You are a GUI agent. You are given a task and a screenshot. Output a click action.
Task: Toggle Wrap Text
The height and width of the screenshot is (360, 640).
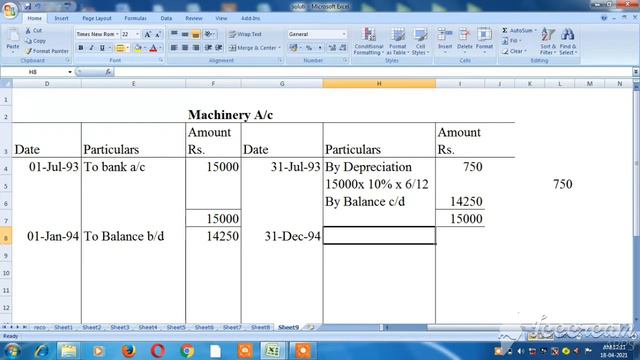point(245,34)
